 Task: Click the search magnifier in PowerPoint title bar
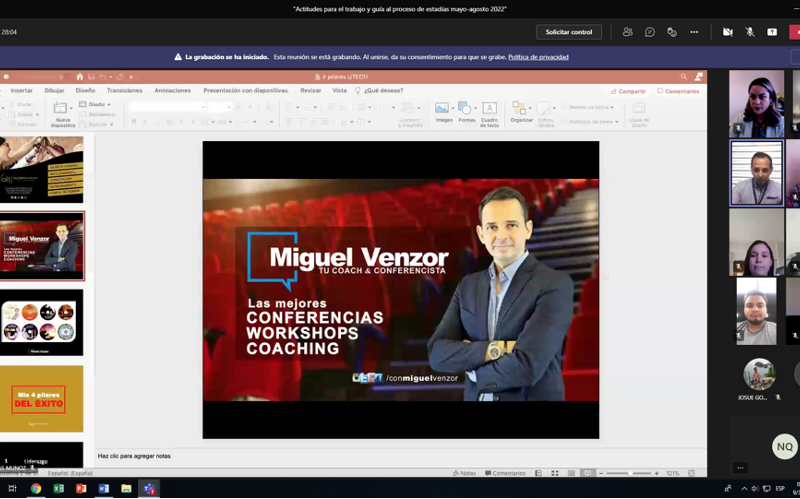point(684,77)
